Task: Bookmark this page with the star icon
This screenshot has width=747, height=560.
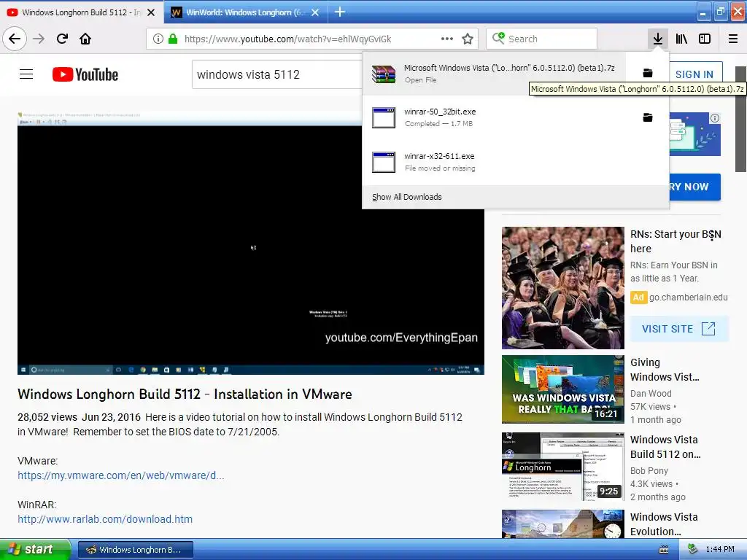Action: 468,39
